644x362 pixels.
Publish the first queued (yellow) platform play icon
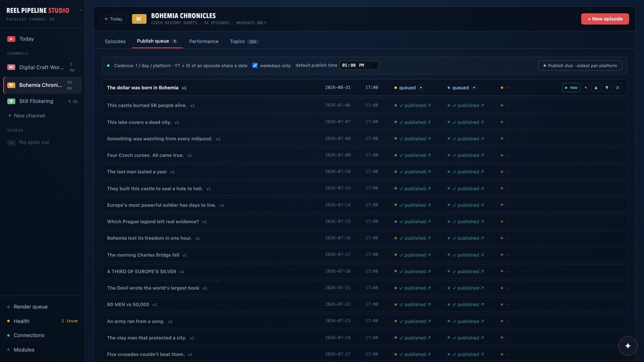421,88
